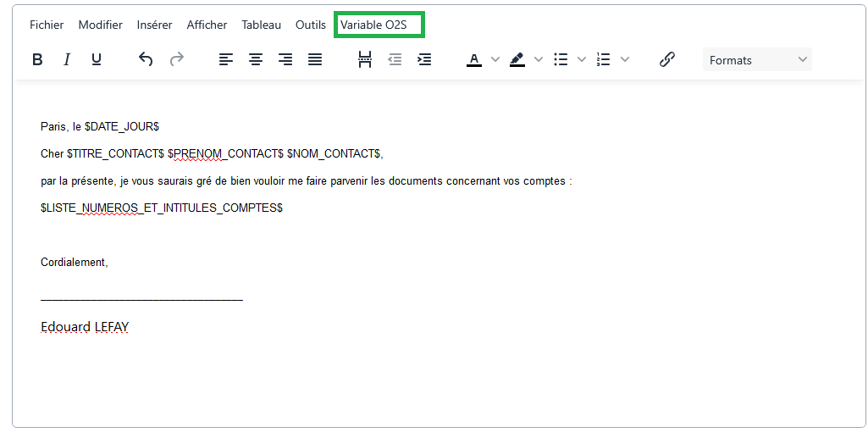Open the Fichier menu
This screenshot has height=438, width=868.
pos(47,25)
